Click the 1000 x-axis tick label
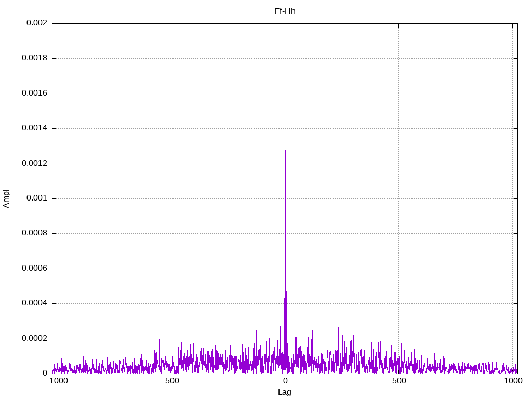 pyautogui.click(x=513, y=381)
